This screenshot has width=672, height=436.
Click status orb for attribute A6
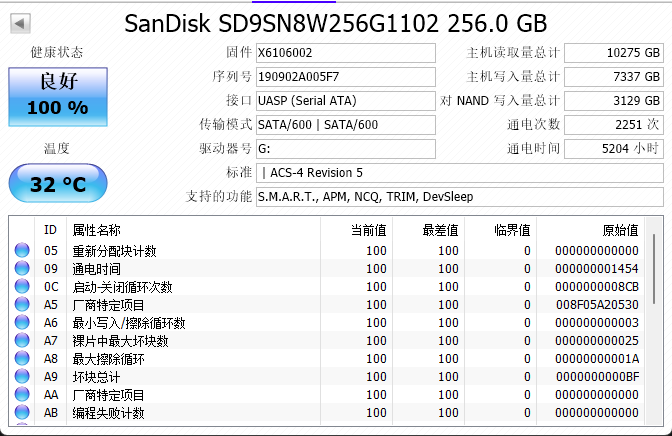point(22,323)
